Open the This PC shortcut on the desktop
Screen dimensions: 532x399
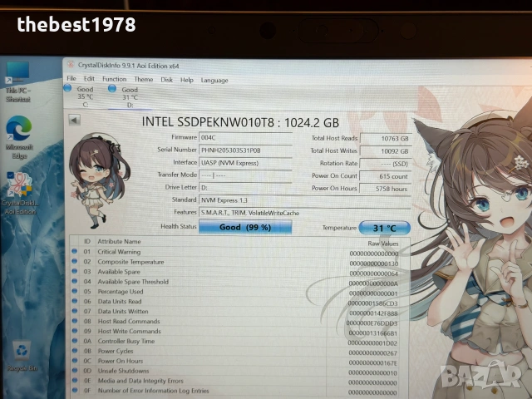click(x=17, y=82)
